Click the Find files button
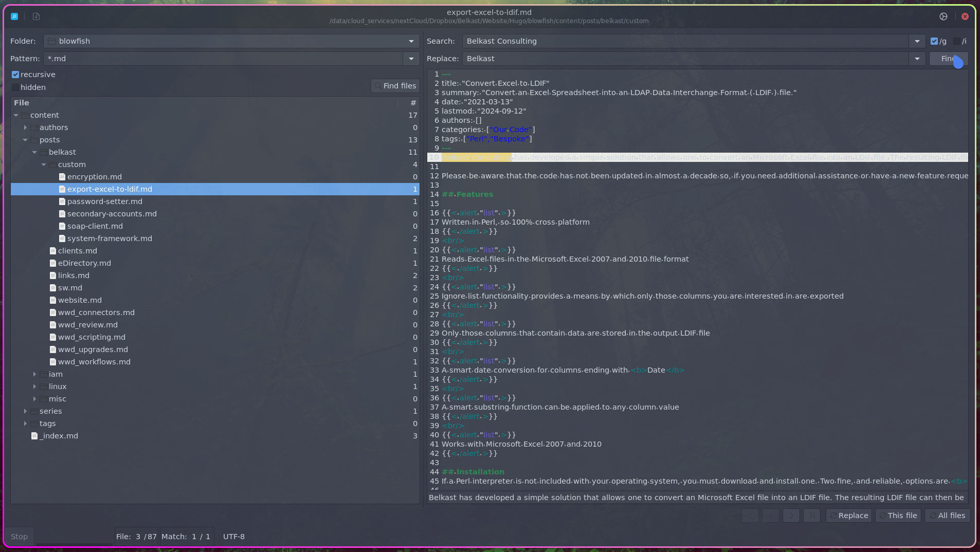 click(395, 86)
